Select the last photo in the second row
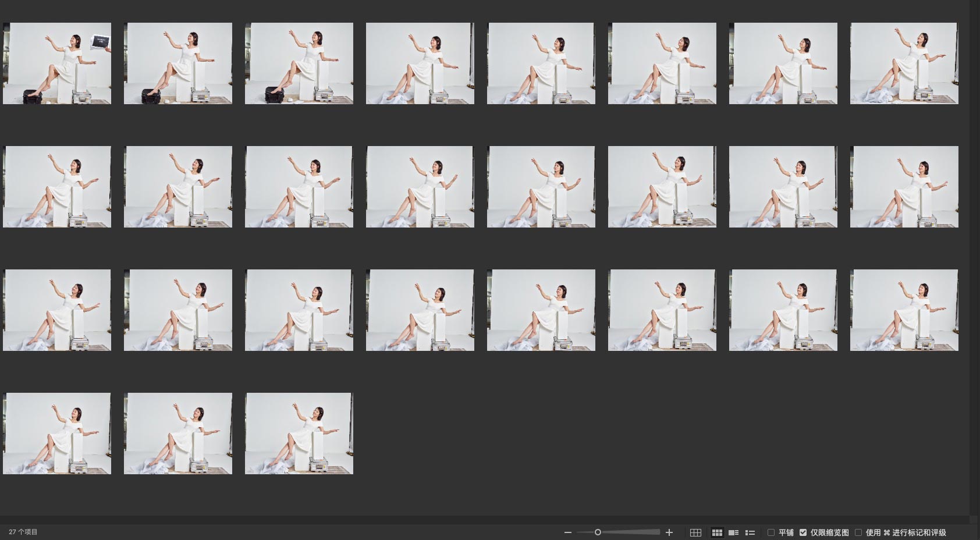The image size is (980, 540). [904, 187]
